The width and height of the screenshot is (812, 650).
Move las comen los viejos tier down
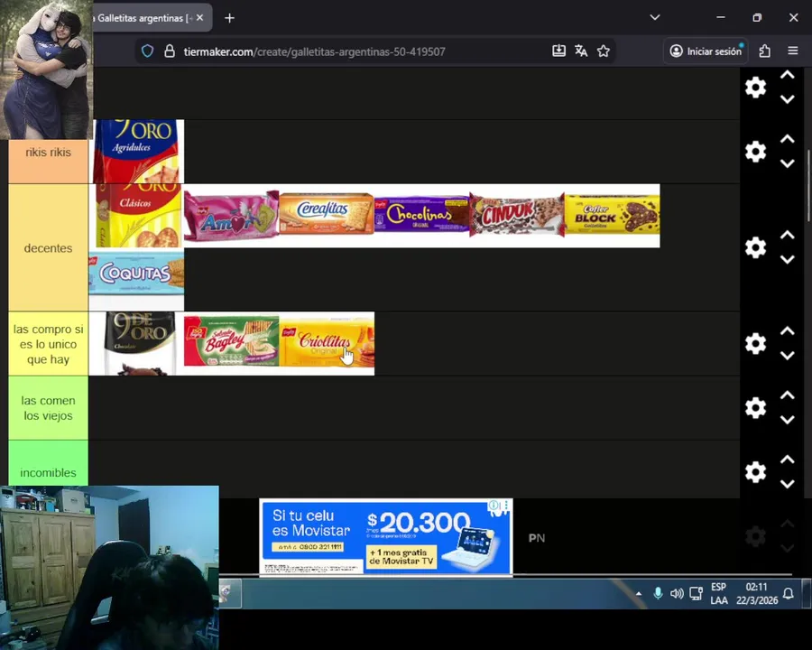coord(787,420)
